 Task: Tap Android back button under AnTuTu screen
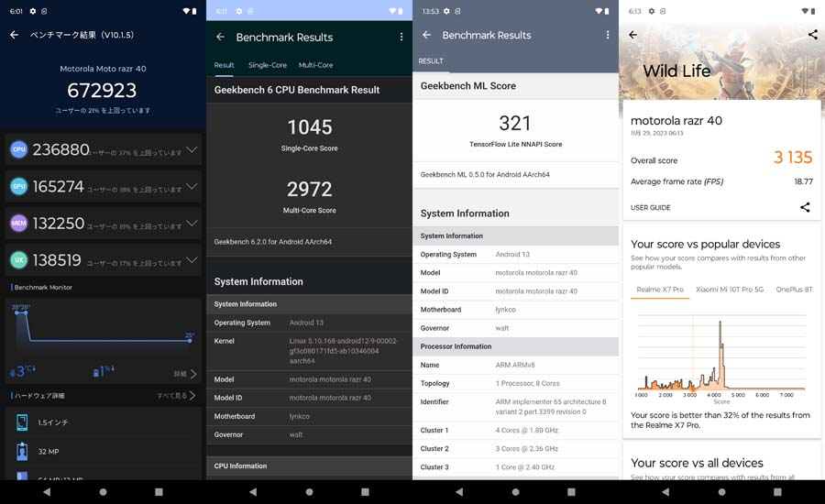(x=47, y=492)
